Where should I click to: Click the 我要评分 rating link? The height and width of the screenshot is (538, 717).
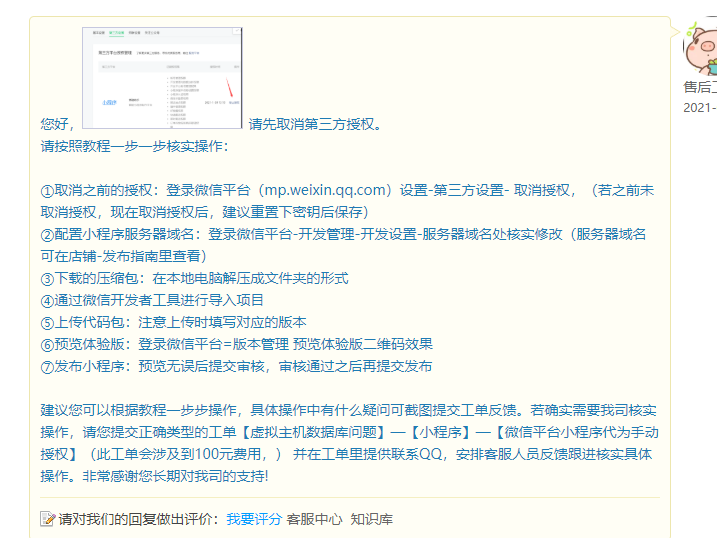point(254,519)
